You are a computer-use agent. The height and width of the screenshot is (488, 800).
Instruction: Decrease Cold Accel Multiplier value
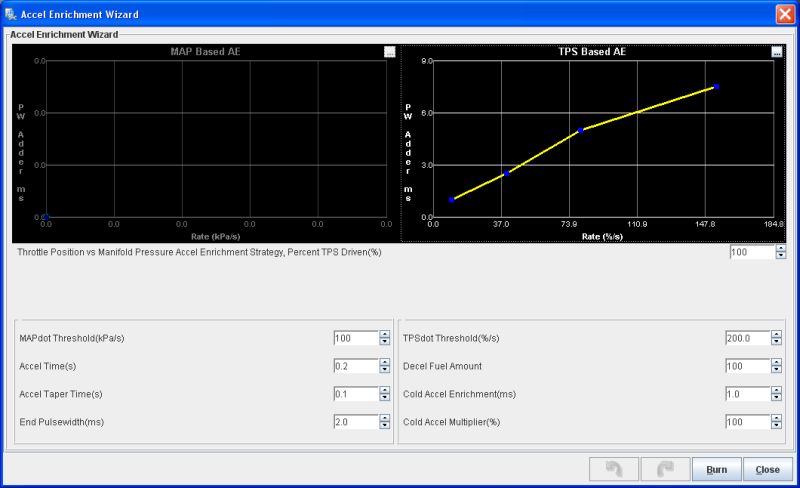776,426
